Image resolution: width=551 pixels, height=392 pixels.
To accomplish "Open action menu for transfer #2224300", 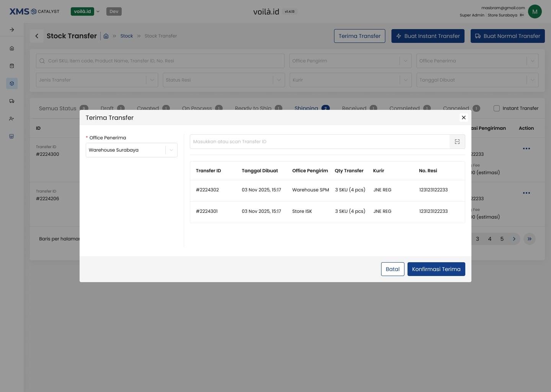I will coord(527,149).
